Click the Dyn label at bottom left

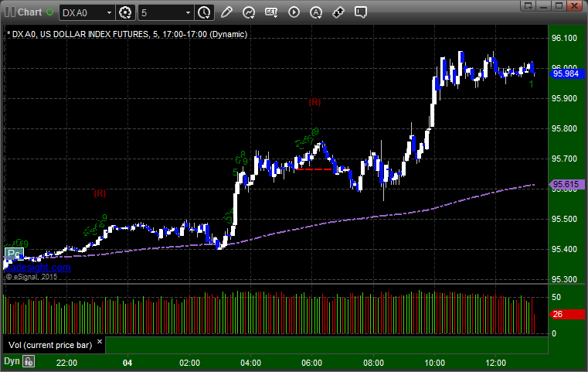(12, 361)
